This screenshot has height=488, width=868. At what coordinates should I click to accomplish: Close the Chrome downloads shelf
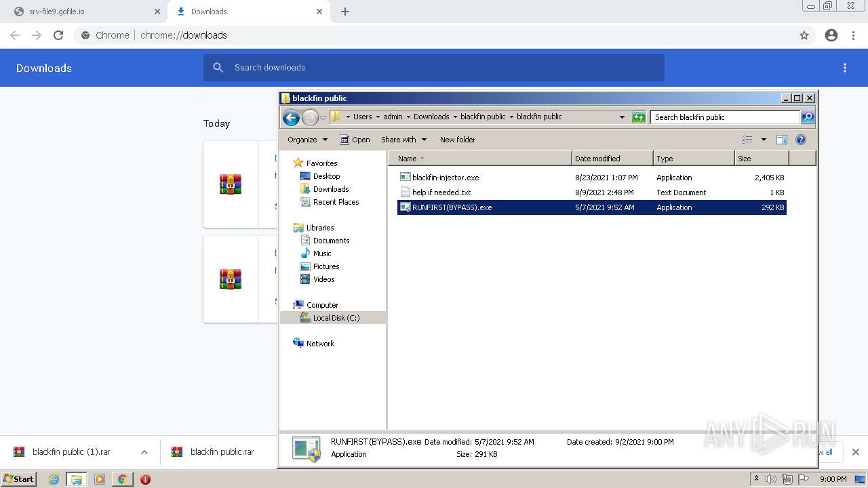[856, 452]
